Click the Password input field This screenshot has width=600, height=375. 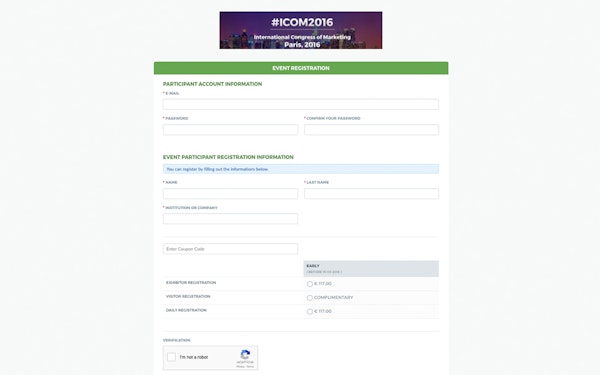point(230,130)
